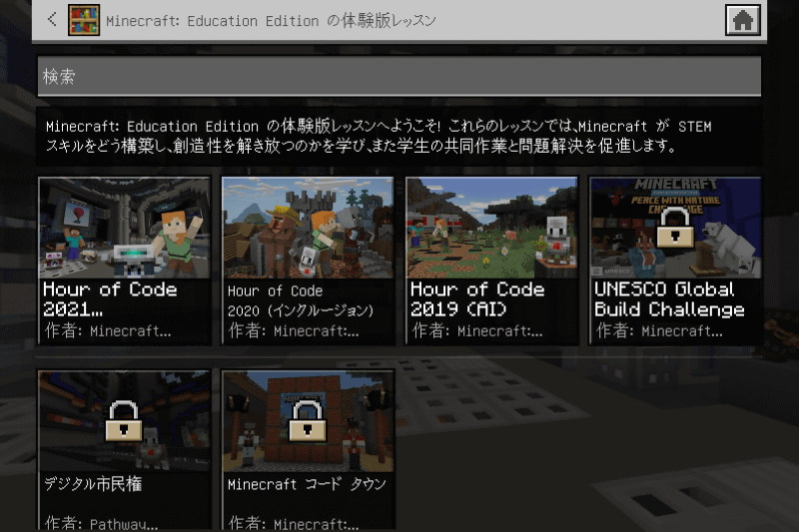
Task: Open the Hour of Code 2020 thumbnail
Action: coord(308,228)
